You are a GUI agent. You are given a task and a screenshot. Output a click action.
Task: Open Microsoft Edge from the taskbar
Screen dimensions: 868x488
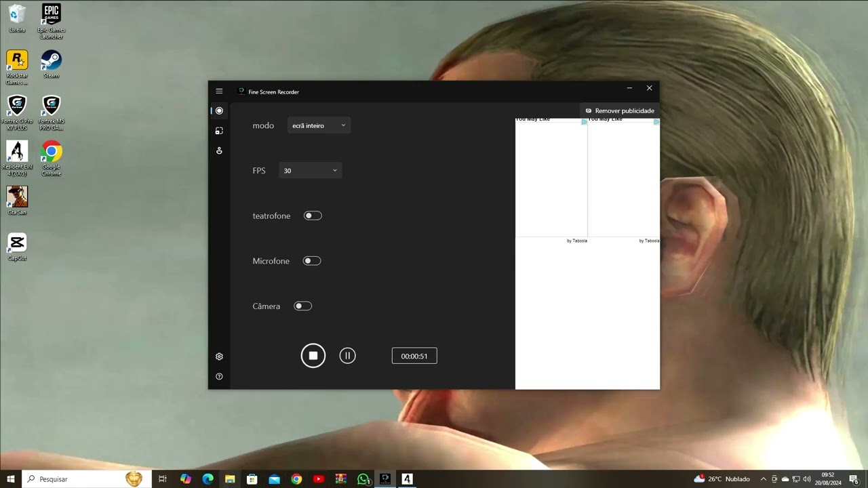coord(208,479)
